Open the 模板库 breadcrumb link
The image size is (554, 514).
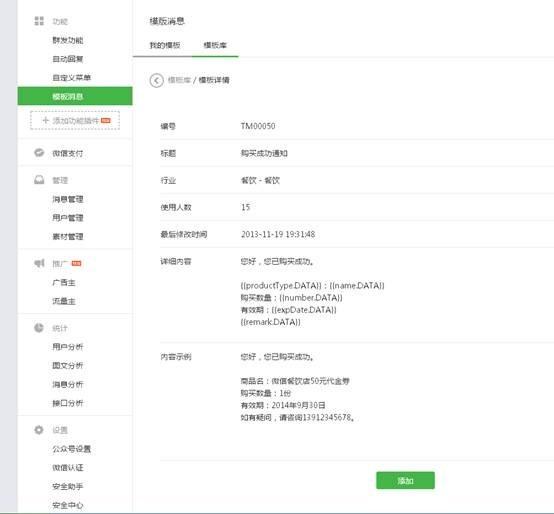tap(179, 80)
